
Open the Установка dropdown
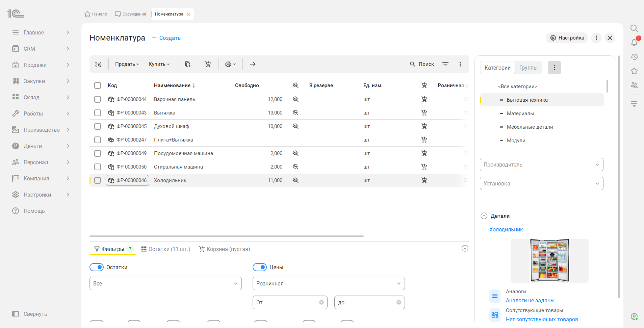click(x=542, y=183)
